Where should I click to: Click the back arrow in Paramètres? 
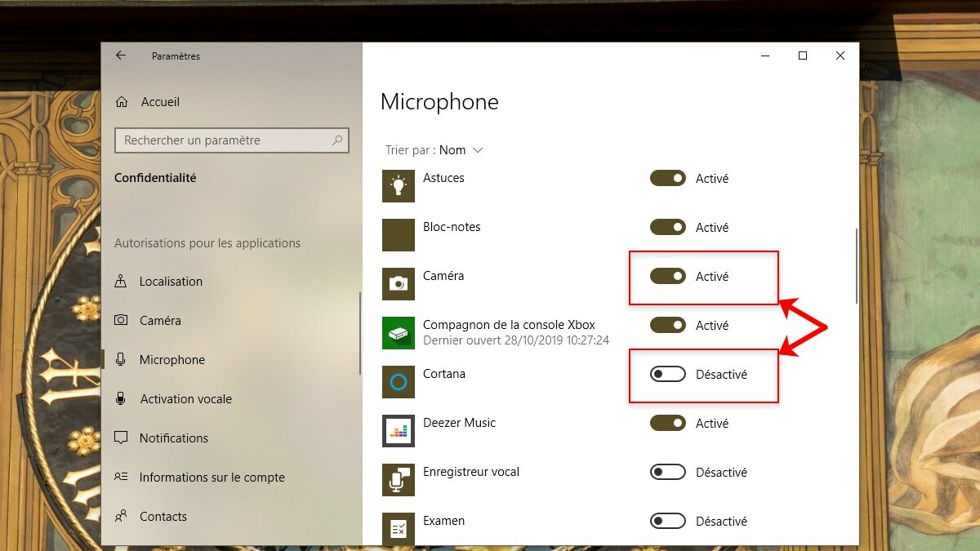pos(121,56)
